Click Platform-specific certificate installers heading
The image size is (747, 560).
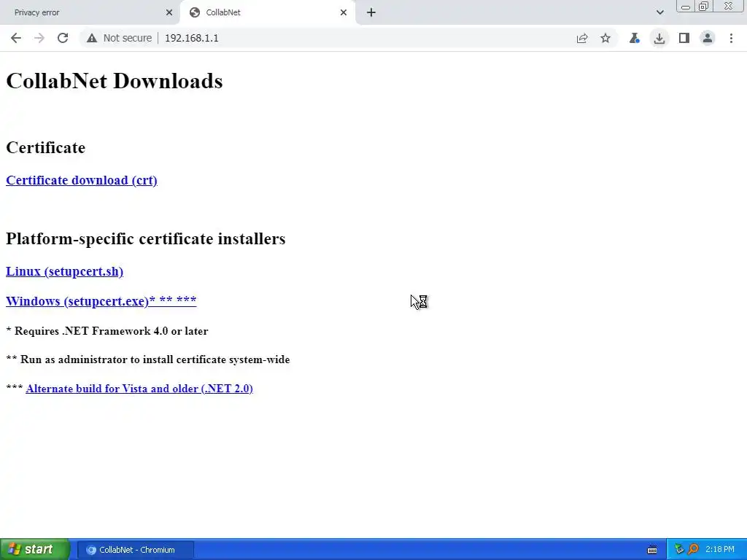point(146,238)
